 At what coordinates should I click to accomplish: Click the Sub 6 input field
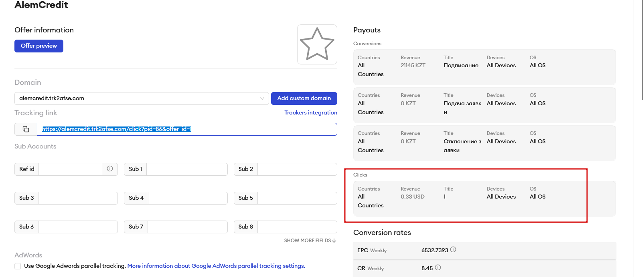coord(78,227)
